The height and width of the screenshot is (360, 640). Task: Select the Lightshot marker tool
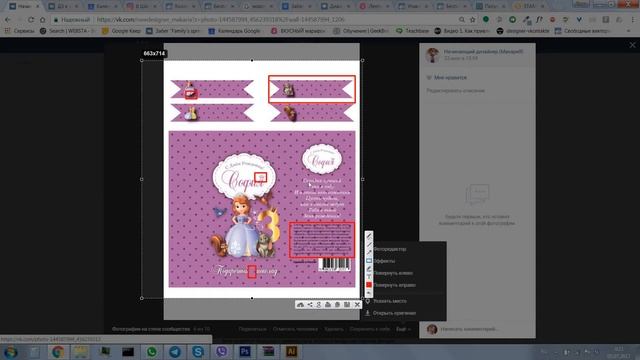(x=369, y=269)
